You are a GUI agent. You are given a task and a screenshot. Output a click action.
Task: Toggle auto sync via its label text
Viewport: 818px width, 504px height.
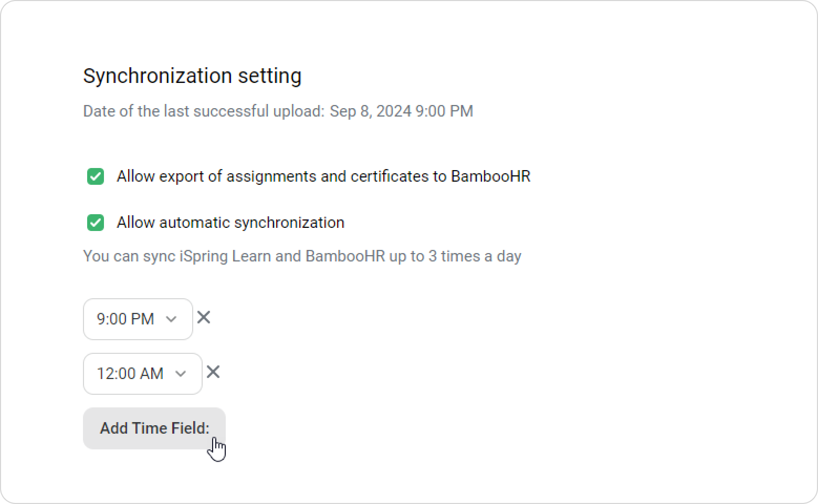[230, 223]
